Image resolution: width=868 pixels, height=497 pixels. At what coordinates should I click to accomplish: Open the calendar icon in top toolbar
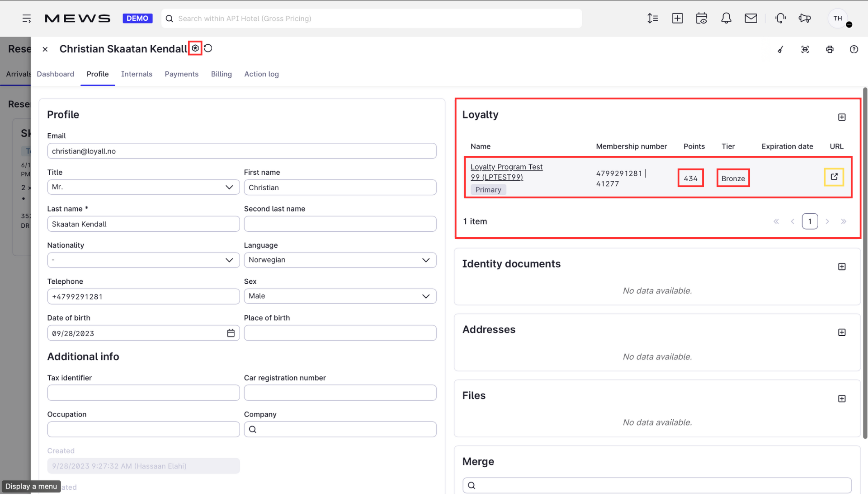pyautogui.click(x=701, y=19)
